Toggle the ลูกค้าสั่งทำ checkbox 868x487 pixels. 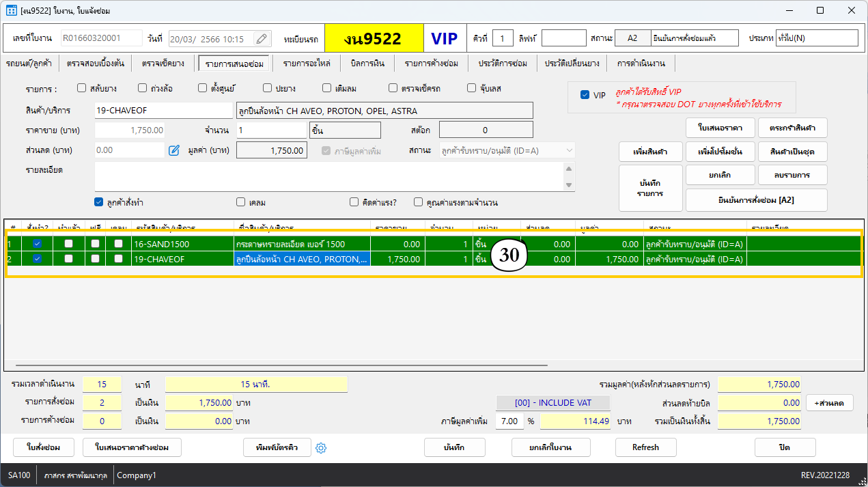point(99,202)
